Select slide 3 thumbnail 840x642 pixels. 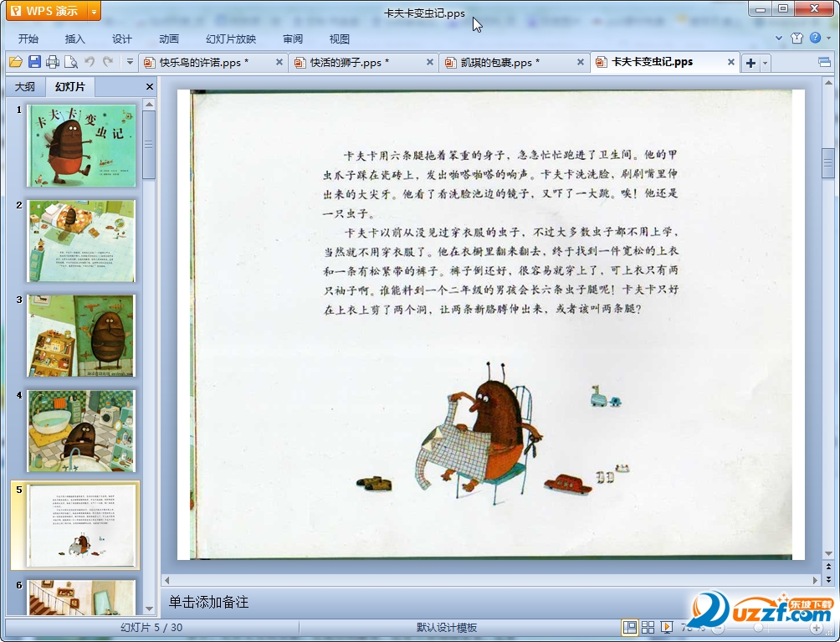[81, 336]
